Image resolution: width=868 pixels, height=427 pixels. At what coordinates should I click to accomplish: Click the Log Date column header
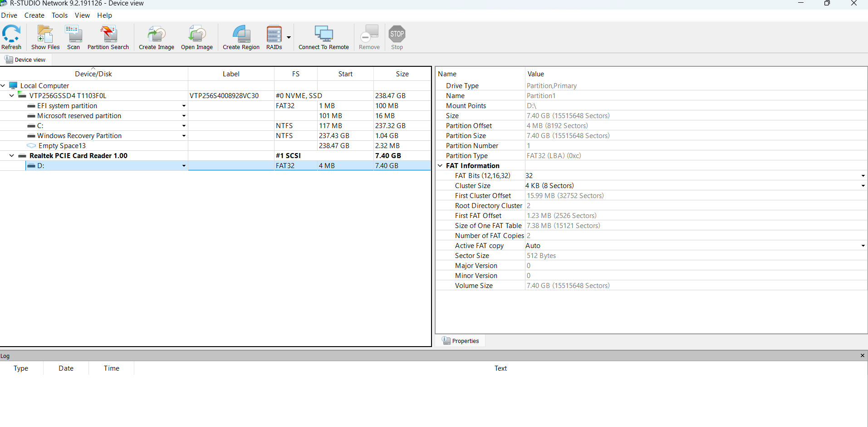click(66, 368)
